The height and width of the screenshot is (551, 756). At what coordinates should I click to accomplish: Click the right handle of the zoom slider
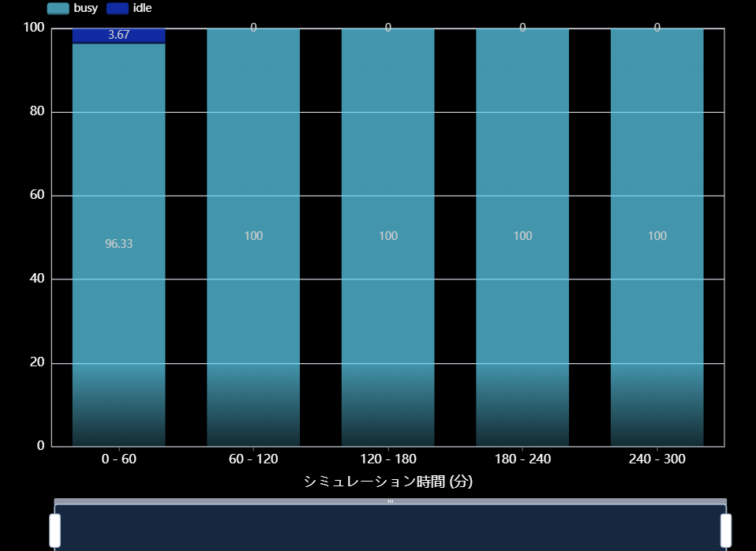point(725,530)
